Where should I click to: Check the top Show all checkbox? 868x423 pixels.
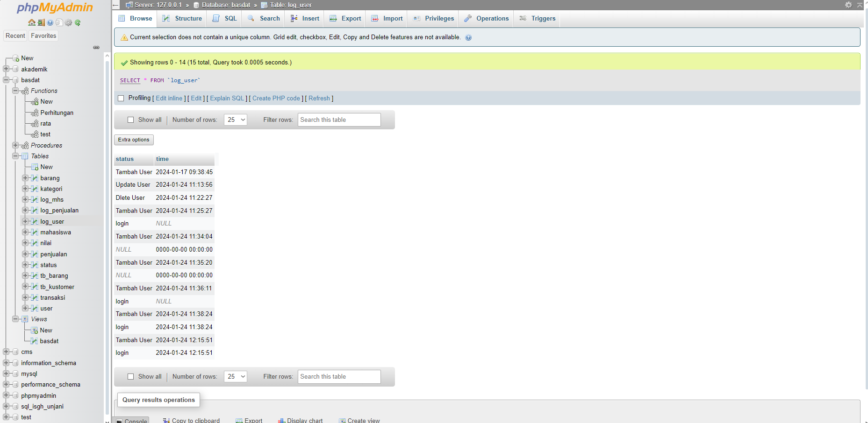pyautogui.click(x=131, y=120)
